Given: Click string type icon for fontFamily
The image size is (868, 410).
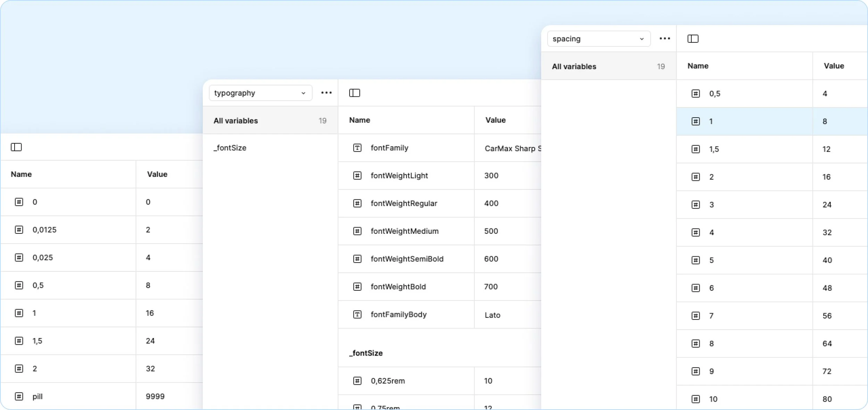Looking at the screenshot, I should click(357, 148).
